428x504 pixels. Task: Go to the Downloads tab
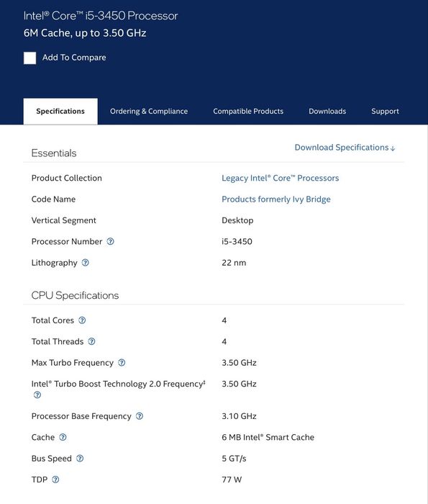327,111
